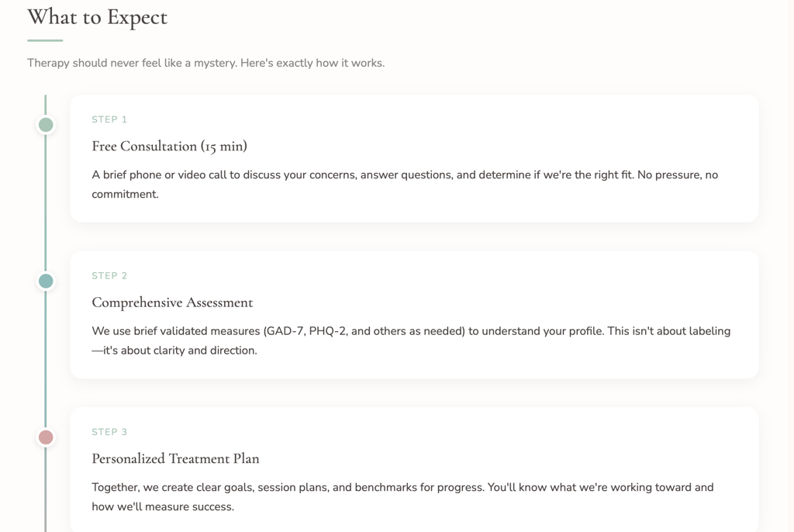Click the 'STEP 1' label

click(109, 119)
